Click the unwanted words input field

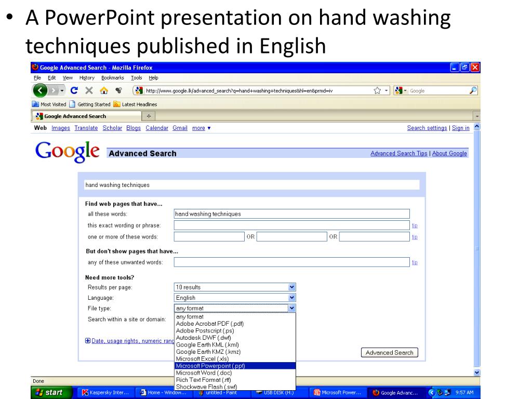coord(292,262)
